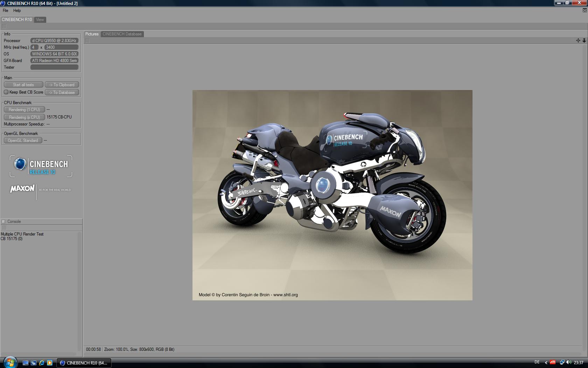Run the Rendering (1 CPU) benchmark
The width and height of the screenshot is (588, 368).
coord(24,110)
